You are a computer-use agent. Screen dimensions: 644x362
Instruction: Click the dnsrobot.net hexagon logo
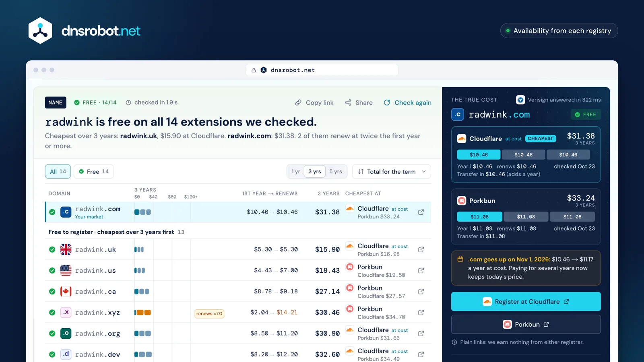(x=40, y=31)
